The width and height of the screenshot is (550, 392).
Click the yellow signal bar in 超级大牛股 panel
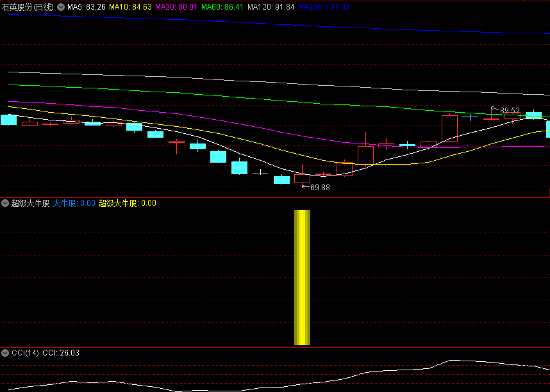pyautogui.click(x=302, y=278)
